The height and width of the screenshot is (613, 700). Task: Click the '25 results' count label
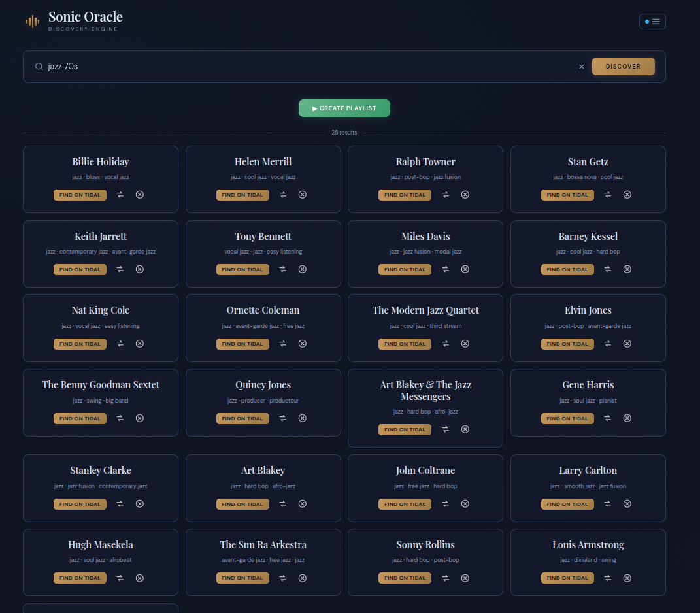tap(344, 133)
